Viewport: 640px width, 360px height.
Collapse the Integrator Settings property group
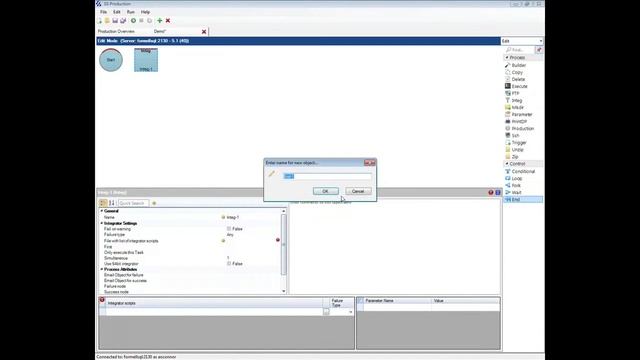point(102,223)
